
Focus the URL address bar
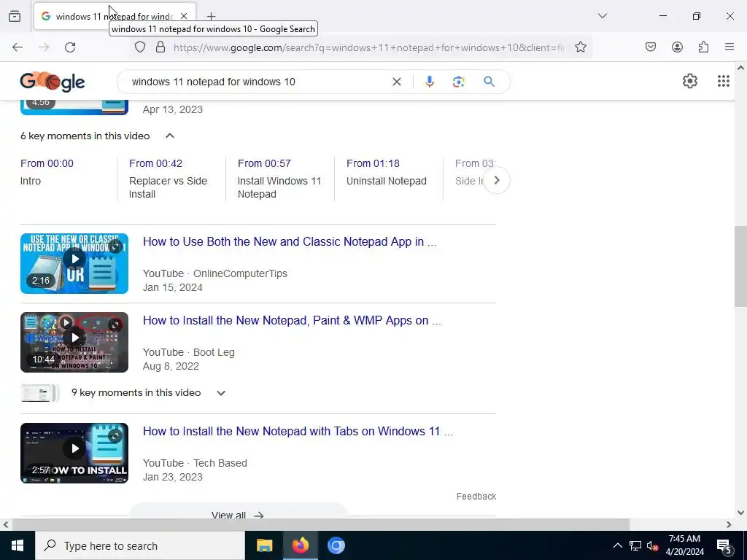point(369,47)
